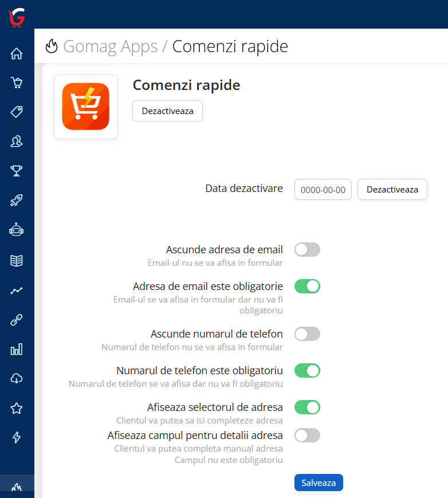Click Dezactiveaza button under app title
The image size is (448, 498).
167,111
